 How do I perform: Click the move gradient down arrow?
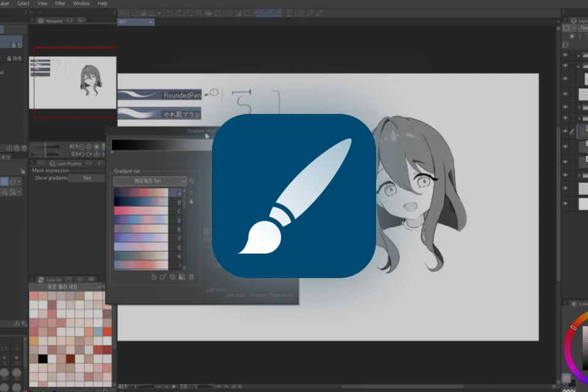(x=191, y=202)
